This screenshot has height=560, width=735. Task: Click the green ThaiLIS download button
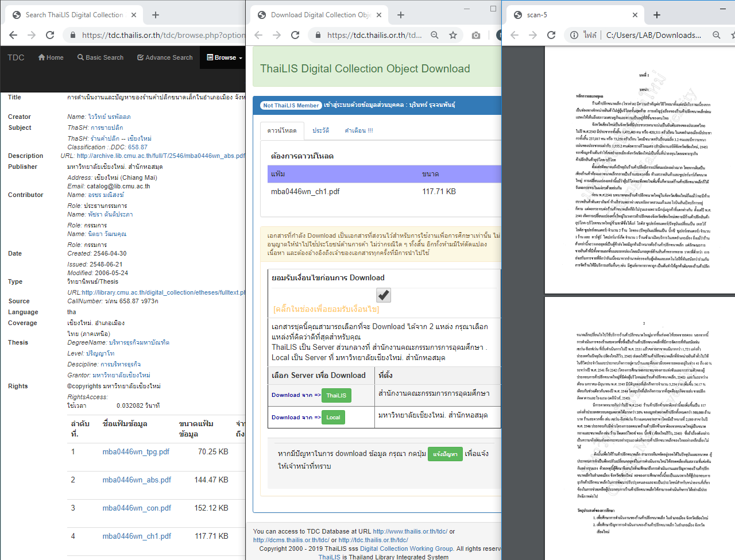tap(336, 395)
